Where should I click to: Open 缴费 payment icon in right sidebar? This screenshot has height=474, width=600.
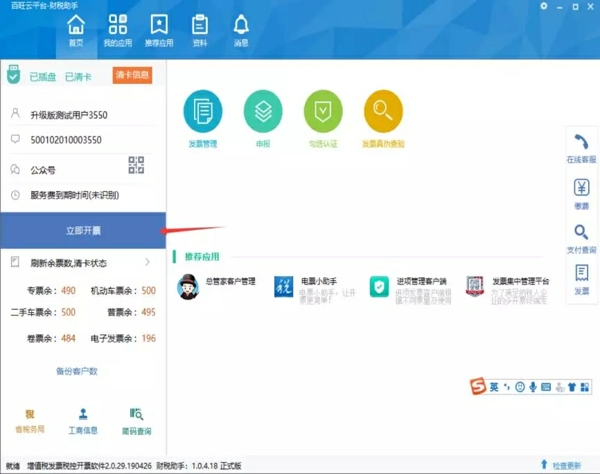pyautogui.click(x=581, y=190)
